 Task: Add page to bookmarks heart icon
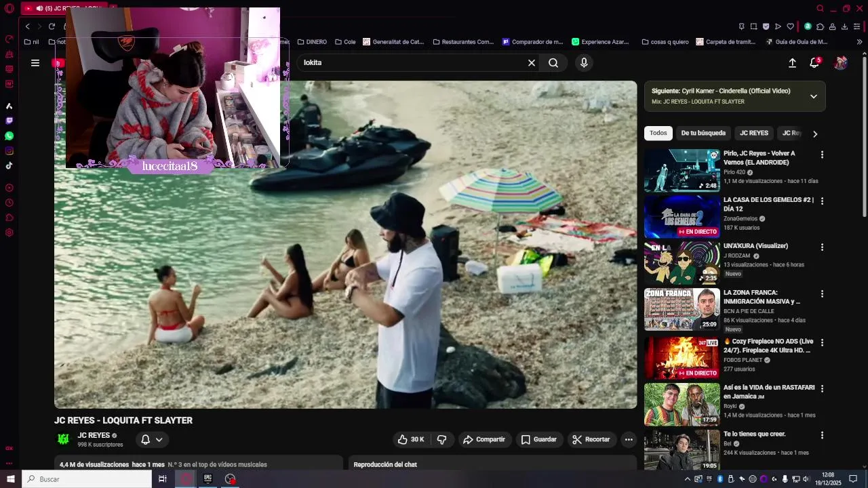(790, 26)
